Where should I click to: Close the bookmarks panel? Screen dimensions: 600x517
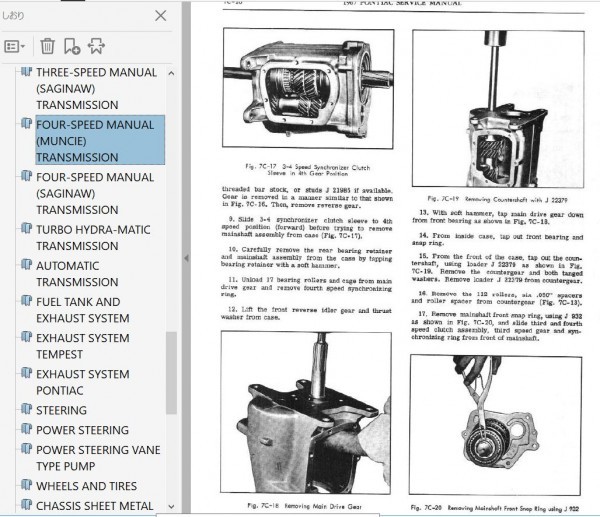pos(161,16)
